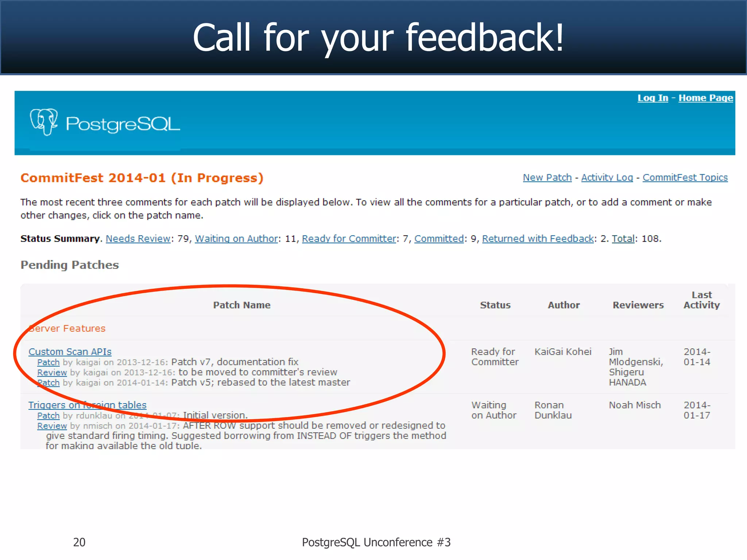The width and height of the screenshot is (747, 560).
Task: Filter by Ready for Committer link
Action: point(349,239)
